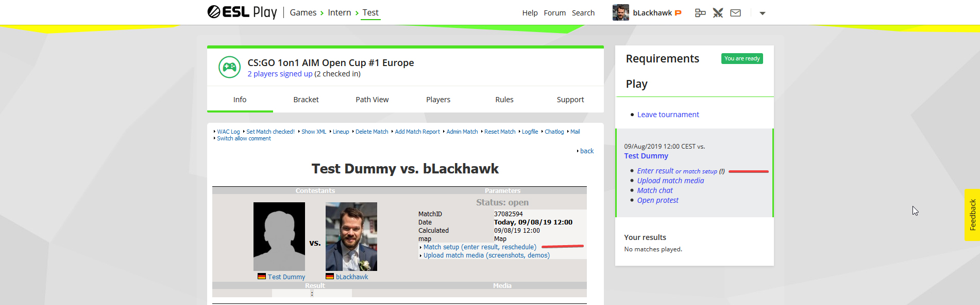Click Test Dummy's silhouette avatar

[x=279, y=236]
